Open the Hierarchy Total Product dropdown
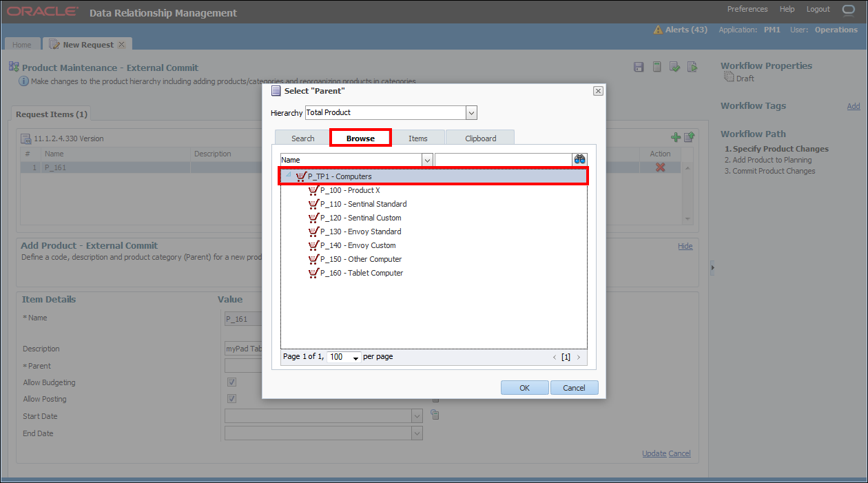Viewport: 868px width, 483px height. click(471, 112)
